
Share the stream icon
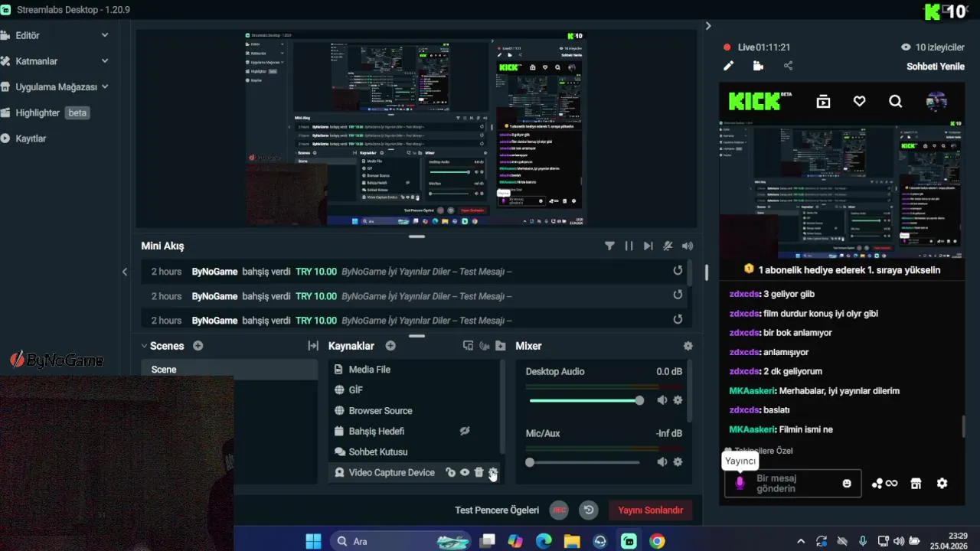pos(789,67)
